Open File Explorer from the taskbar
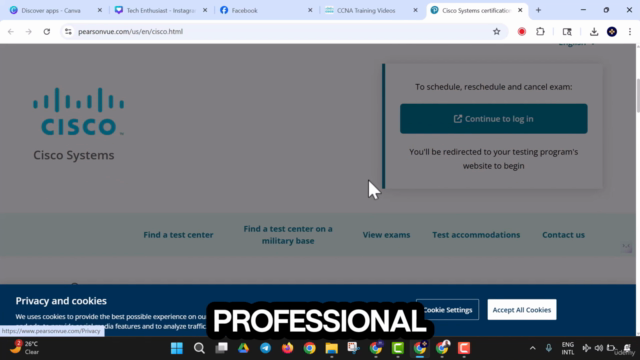Viewport: 640px width, 360px height. (x=331, y=348)
